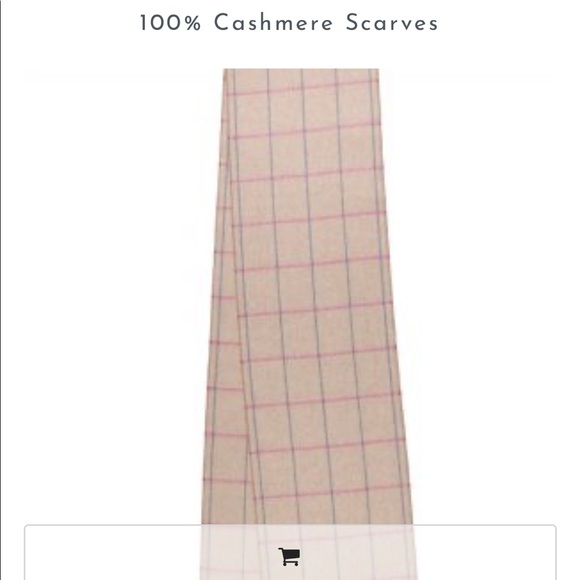Image resolution: width=580 pixels, height=580 pixels.
Task: Open the cart overlay button panel
Action: pos(290,552)
